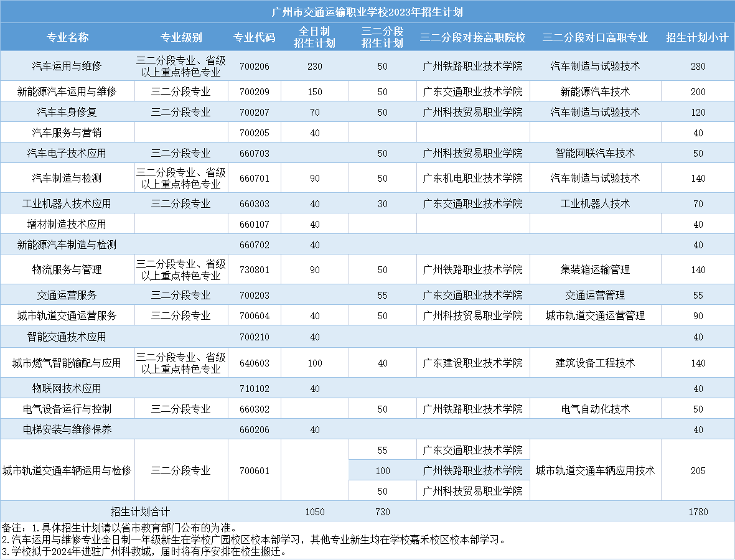Screen dimensions: 735x560
Task: Select the segmented total value 730
Action: pyautogui.click(x=383, y=512)
